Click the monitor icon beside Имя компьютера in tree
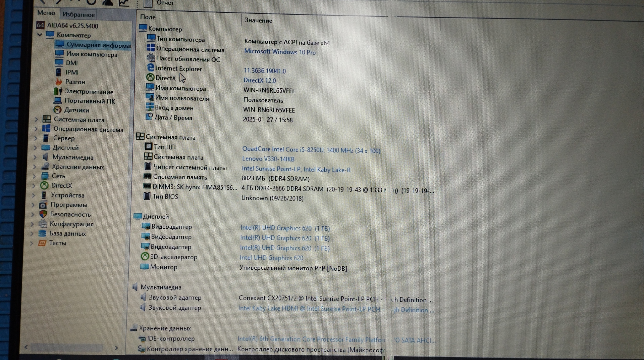Image resolution: width=644 pixels, height=360 pixels. pos(59,53)
